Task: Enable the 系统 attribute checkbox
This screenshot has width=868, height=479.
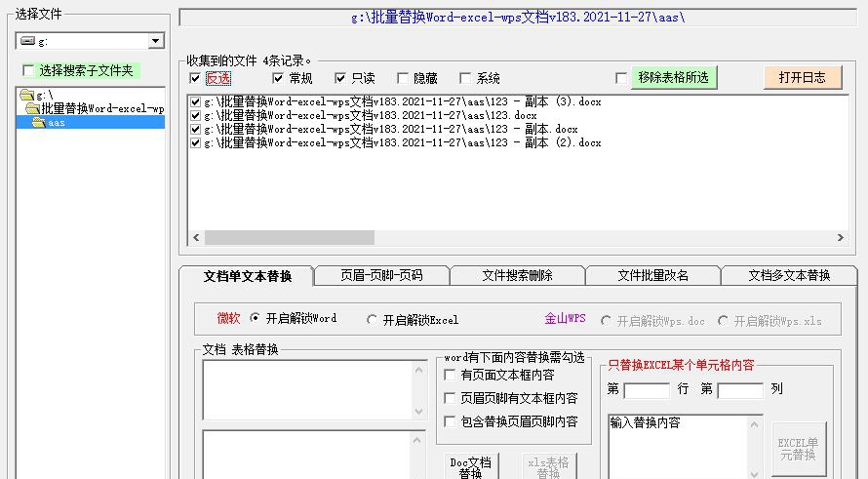Action: click(x=465, y=78)
